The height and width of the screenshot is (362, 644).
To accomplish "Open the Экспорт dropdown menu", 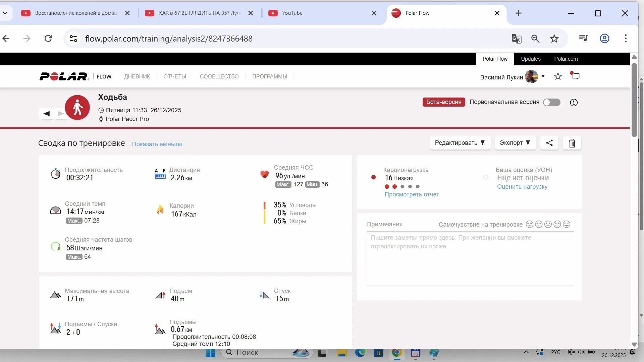I will tap(515, 143).
